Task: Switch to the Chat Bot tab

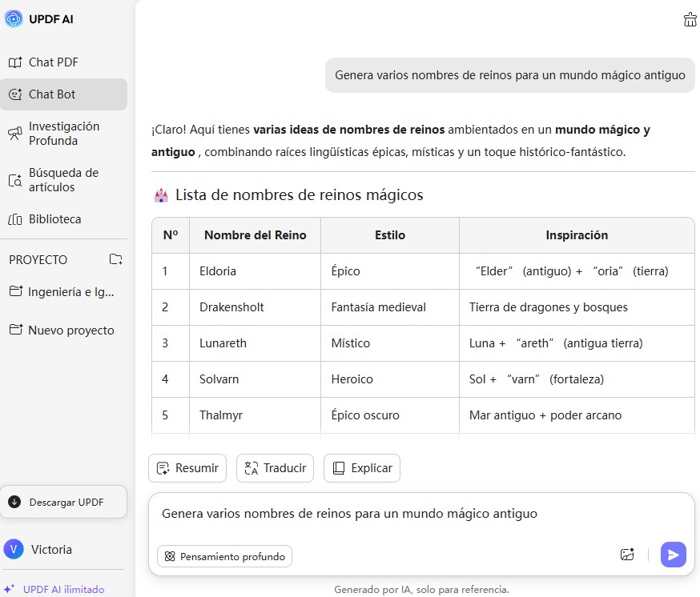Action: 52,94
